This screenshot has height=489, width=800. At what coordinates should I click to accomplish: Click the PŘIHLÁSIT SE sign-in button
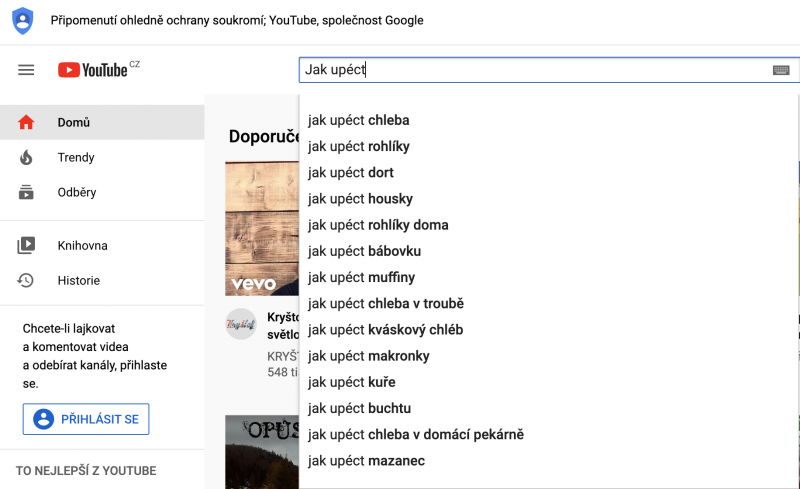pyautogui.click(x=86, y=419)
